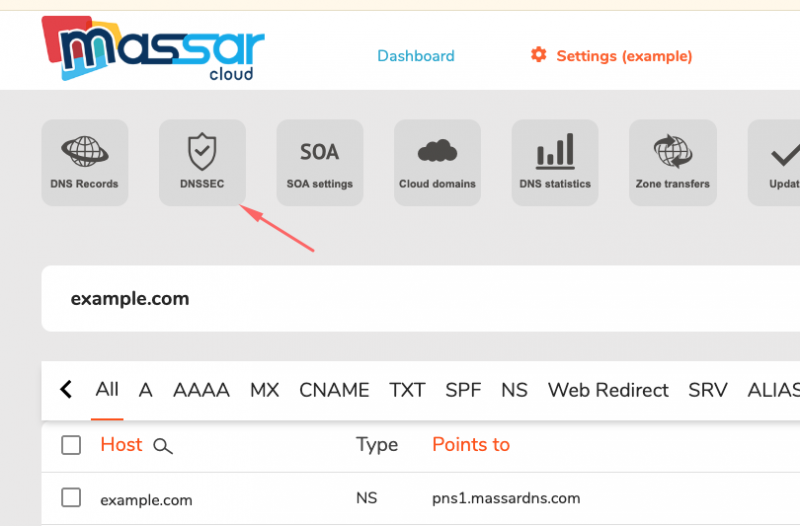Check the example.com NS record checkbox
The image size is (800, 526).
[x=71, y=497]
